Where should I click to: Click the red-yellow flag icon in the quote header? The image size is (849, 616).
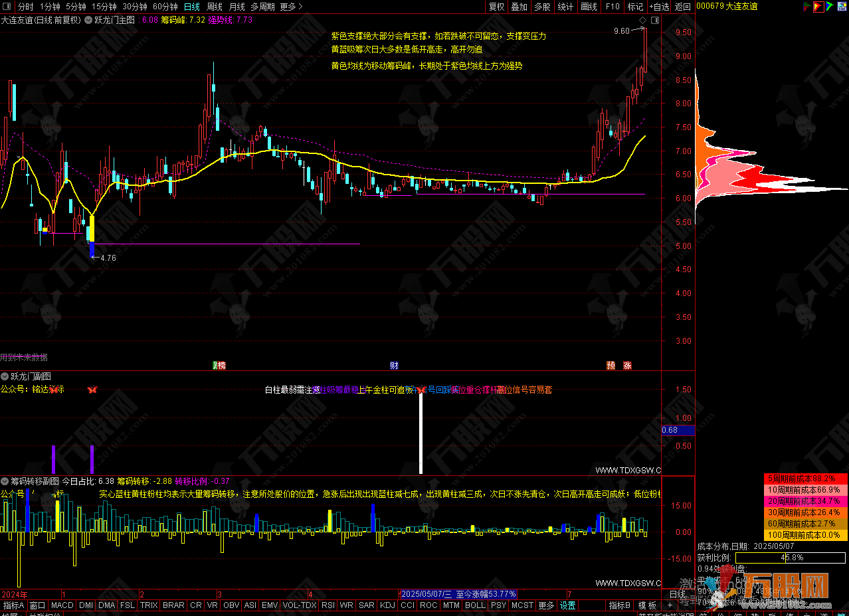819,7
